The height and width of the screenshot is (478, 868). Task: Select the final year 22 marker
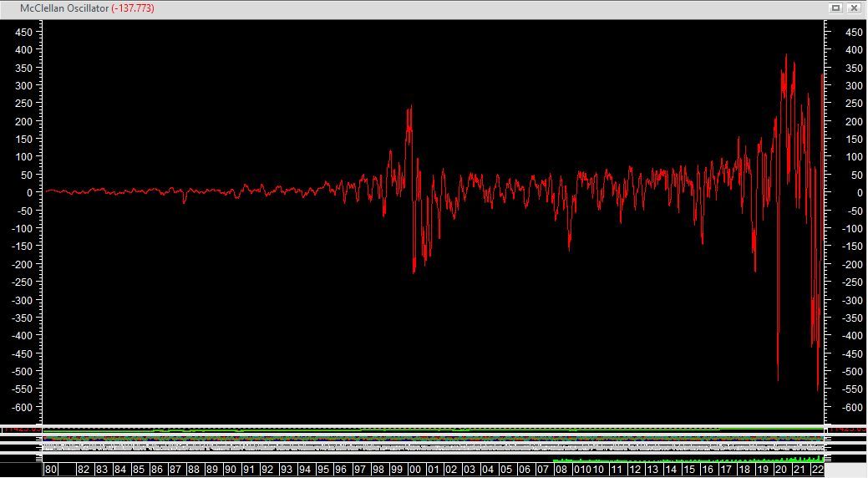[x=817, y=470]
